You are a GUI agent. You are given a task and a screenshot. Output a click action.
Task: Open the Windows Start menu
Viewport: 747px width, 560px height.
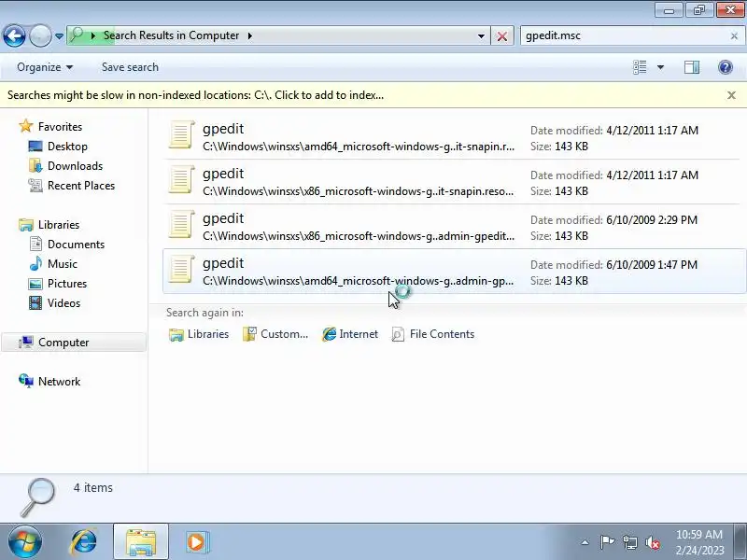(25, 542)
